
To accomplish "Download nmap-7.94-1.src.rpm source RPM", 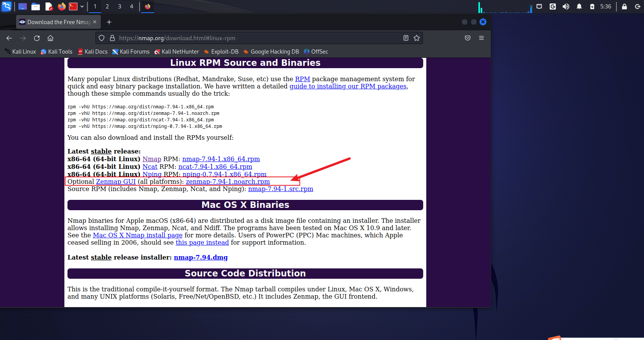I will pos(281,189).
